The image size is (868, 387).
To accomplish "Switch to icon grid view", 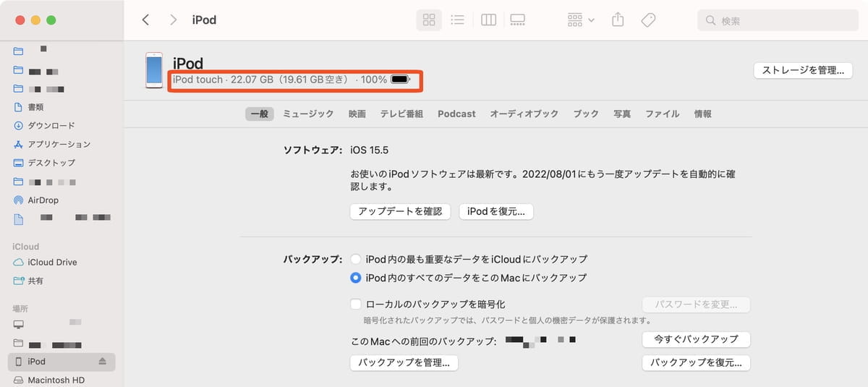I will click(x=429, y=20).
